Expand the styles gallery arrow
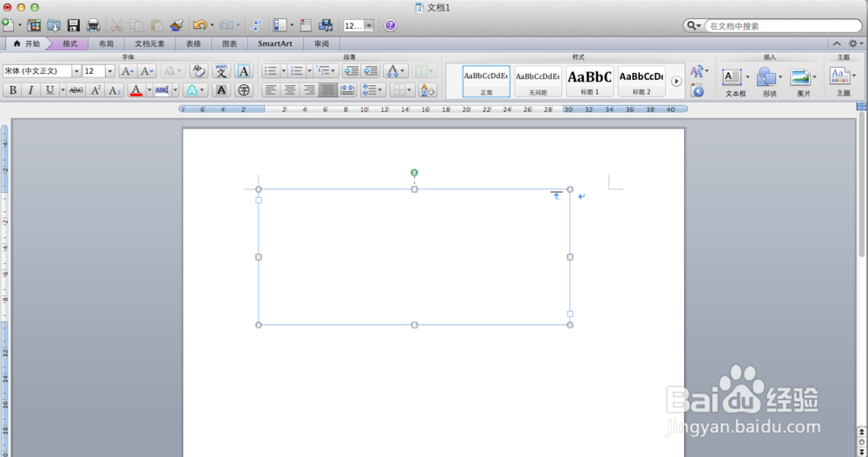Screen dimensions: 868x457 pyautogui.click(x=676, y=82)
